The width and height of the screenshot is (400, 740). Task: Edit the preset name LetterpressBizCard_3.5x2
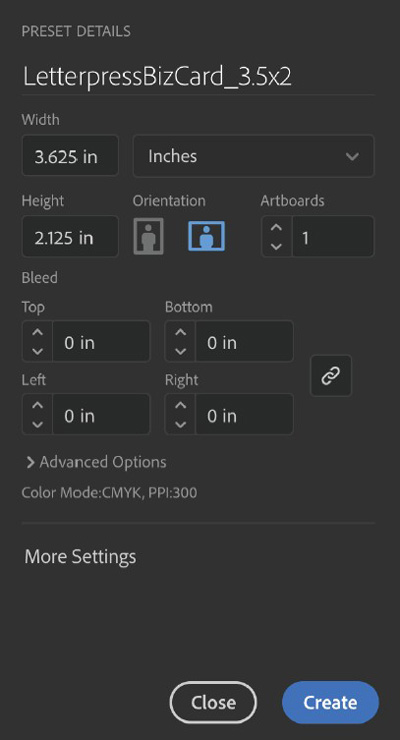pos(158,76)
